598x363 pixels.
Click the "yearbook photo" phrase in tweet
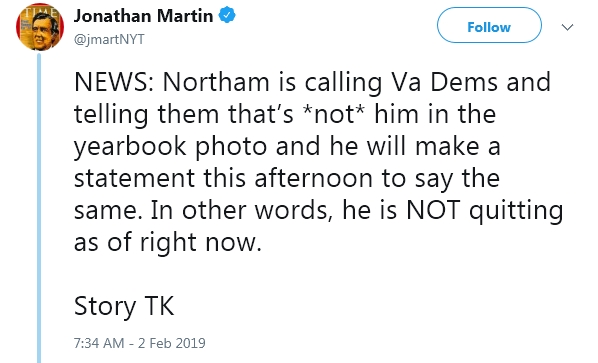click(x=170, y=147)
